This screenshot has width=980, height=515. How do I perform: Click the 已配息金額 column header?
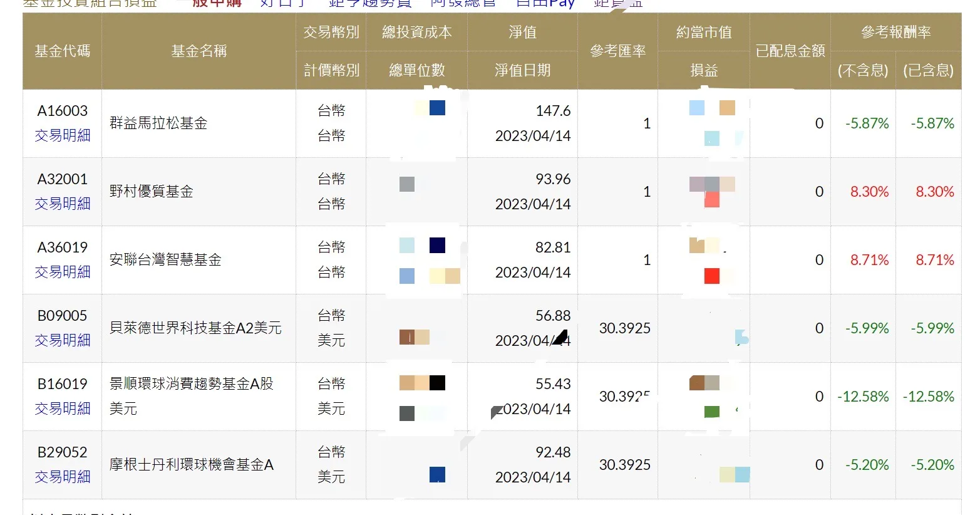click(790, 51)
